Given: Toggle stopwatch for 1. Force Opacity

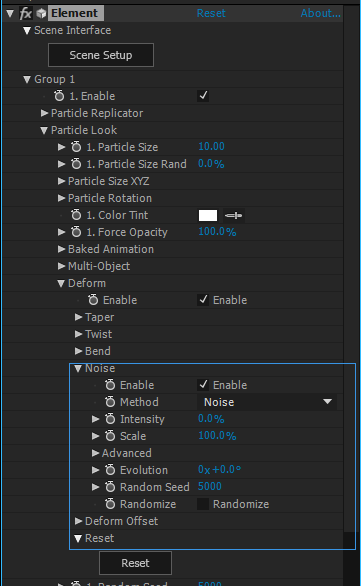Looking at the screenshot, I should [76, 232].
